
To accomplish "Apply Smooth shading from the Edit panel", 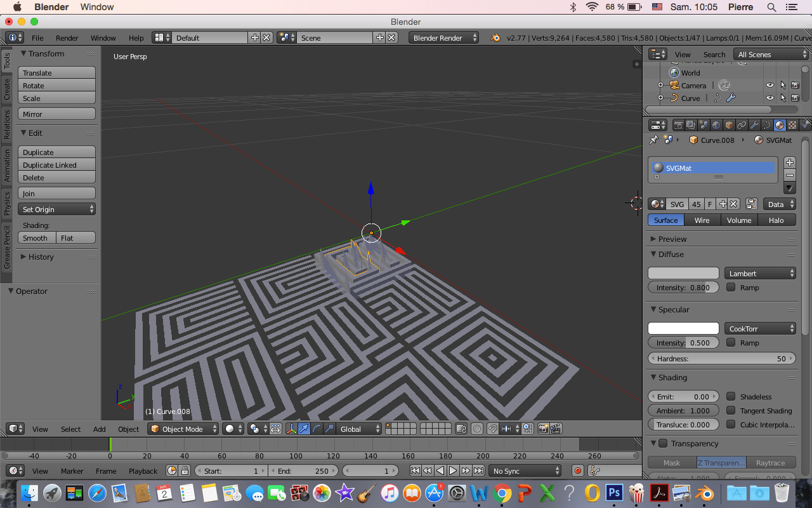I will [36, 237].
